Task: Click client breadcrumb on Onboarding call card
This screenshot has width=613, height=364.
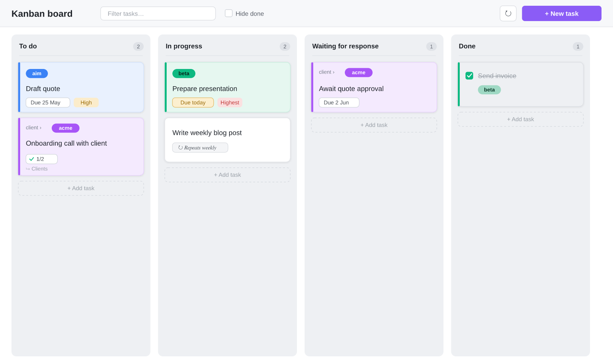Action: [x=34, y=128]
